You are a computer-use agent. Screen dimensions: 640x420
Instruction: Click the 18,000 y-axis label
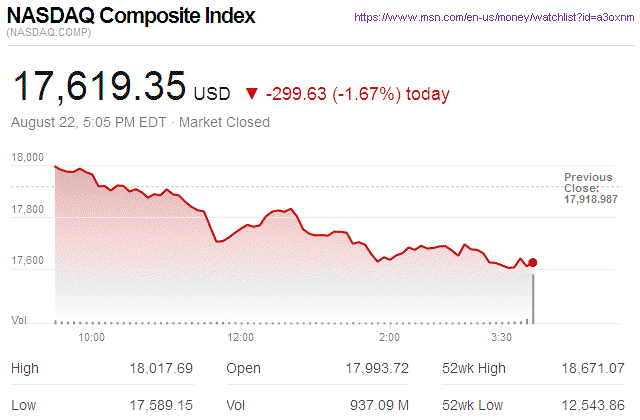pos(28,158)
